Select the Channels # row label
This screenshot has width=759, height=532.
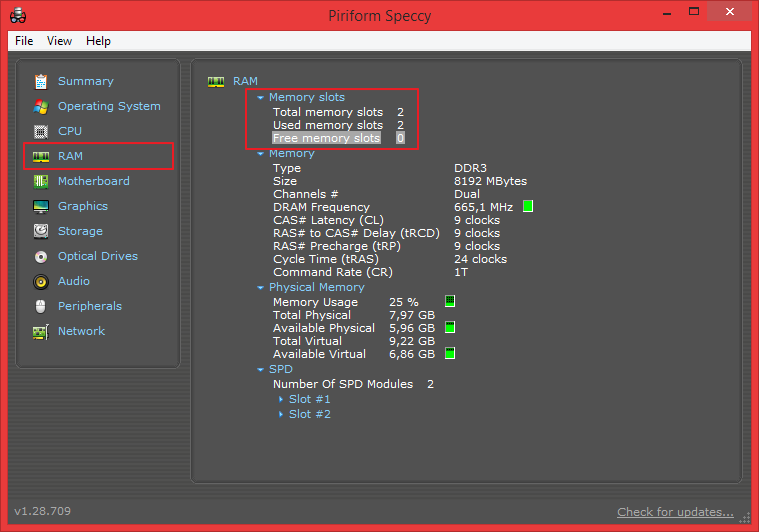pyautogui.click(x=305, y=195)
